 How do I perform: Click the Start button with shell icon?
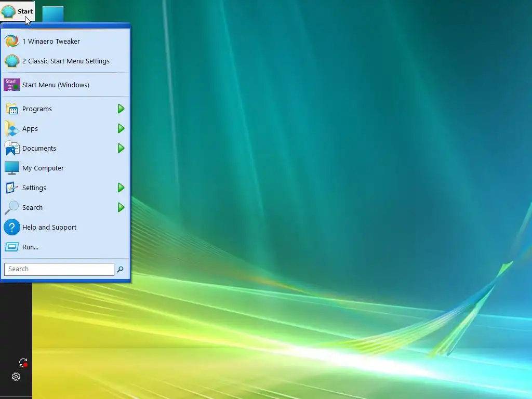click(17, 11)
